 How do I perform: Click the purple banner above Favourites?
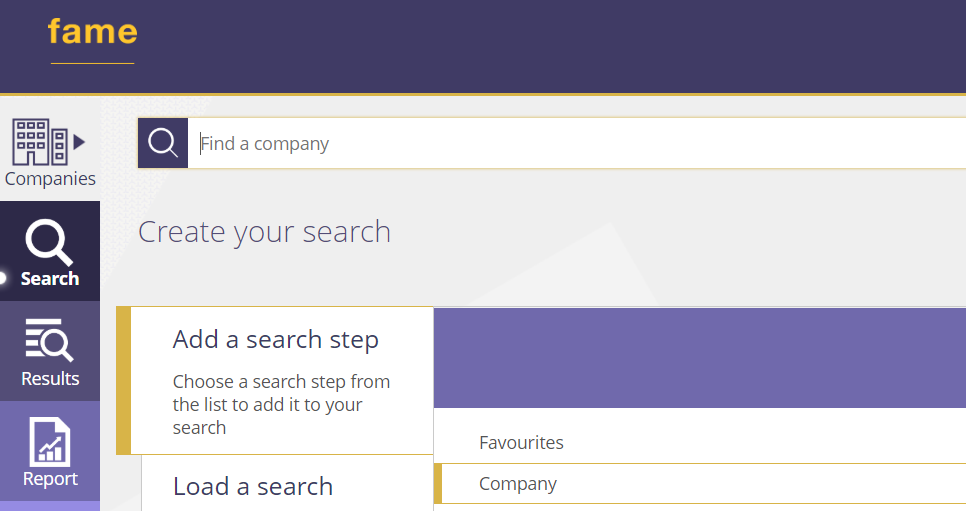pos(698,357)
